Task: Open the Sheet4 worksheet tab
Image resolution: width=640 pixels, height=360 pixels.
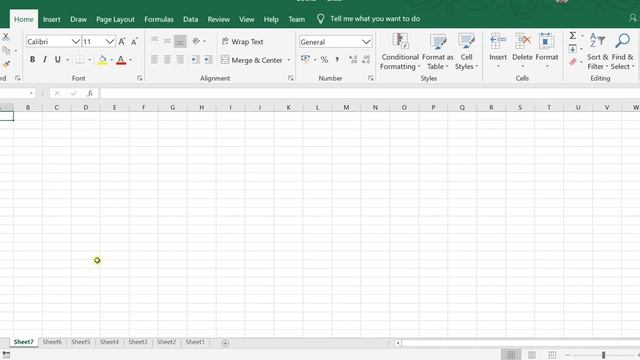Action: (x=109, y=342)
